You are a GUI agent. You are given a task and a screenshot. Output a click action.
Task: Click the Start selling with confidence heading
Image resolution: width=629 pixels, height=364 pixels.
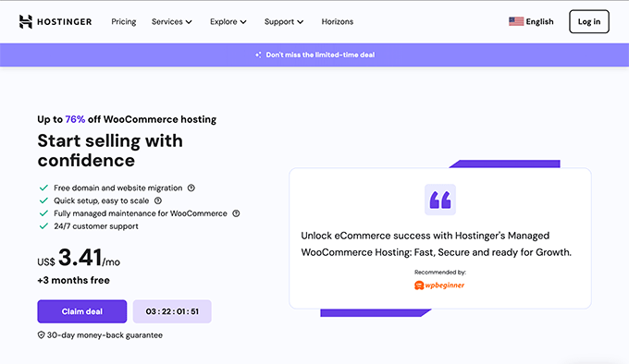pyautogui.click(x=110, y=151)
